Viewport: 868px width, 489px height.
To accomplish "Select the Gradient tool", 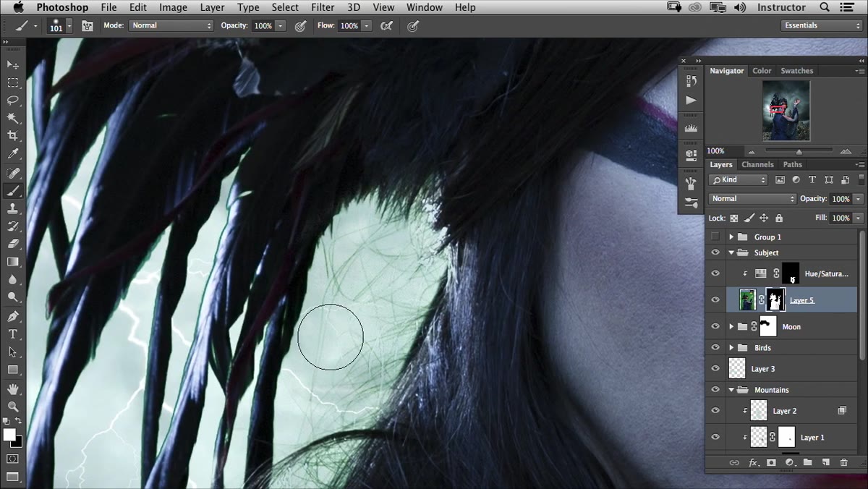I will [13, 262].
